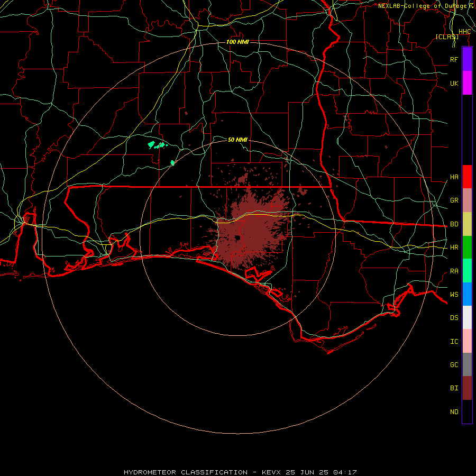Click the BI brown legend swatch
The width and height of the screenshot is (476, 476).
467,388
